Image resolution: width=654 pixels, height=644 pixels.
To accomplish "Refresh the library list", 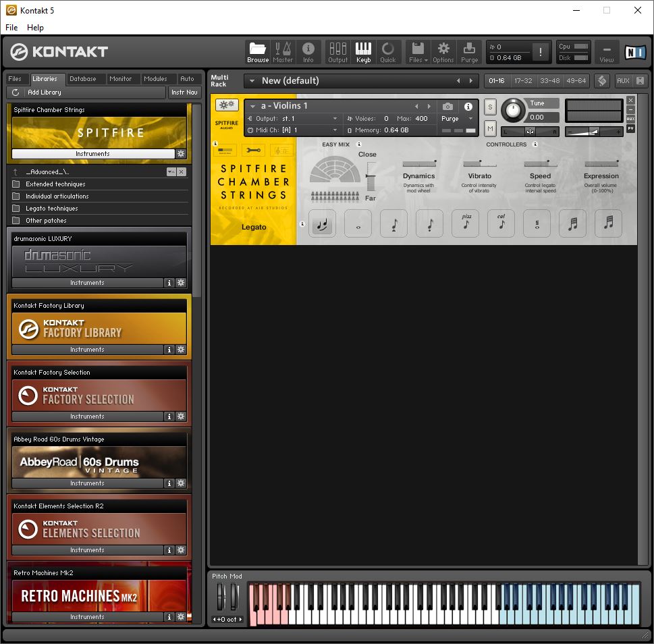I will [16, 92].
